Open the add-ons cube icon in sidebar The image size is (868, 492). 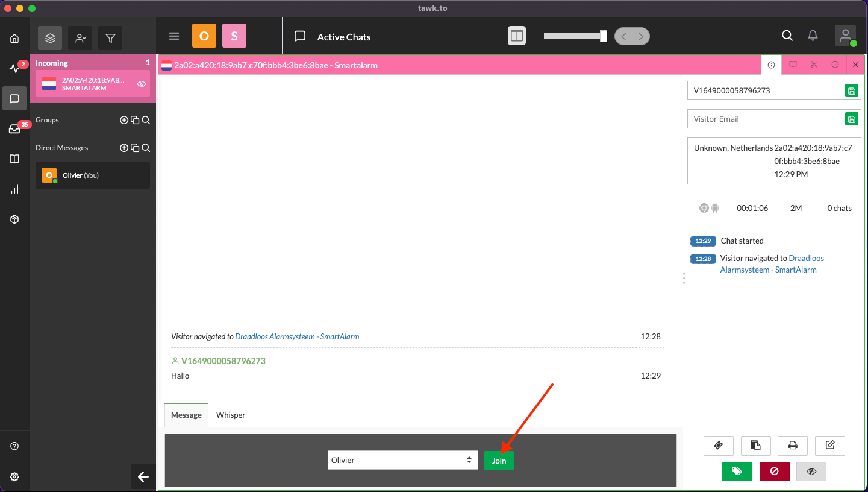coord(14,219)
